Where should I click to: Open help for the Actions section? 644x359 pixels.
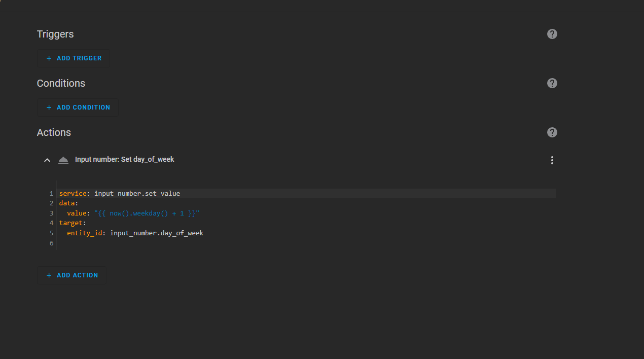pyautogui.click(x=552, y=132)
